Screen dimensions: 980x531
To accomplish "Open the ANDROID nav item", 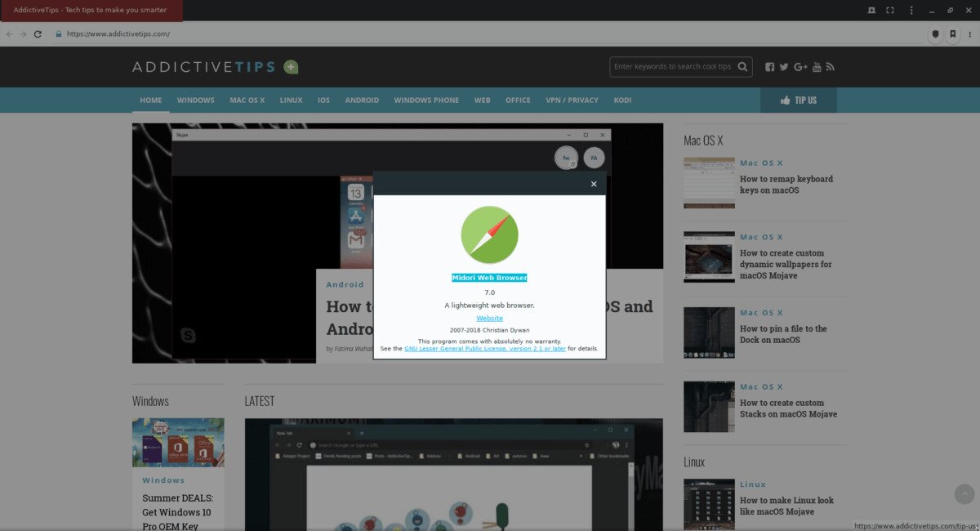I will tap(362, 100).
